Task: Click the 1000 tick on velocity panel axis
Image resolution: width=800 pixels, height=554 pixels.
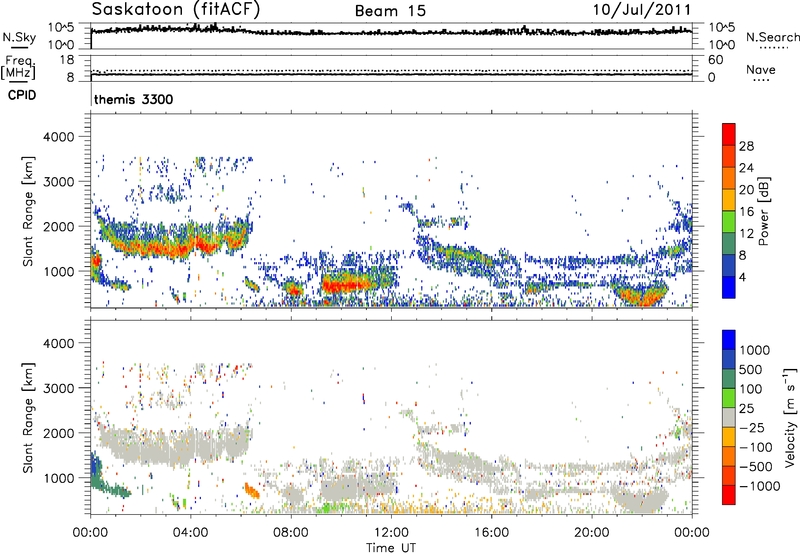Action: 59,477
